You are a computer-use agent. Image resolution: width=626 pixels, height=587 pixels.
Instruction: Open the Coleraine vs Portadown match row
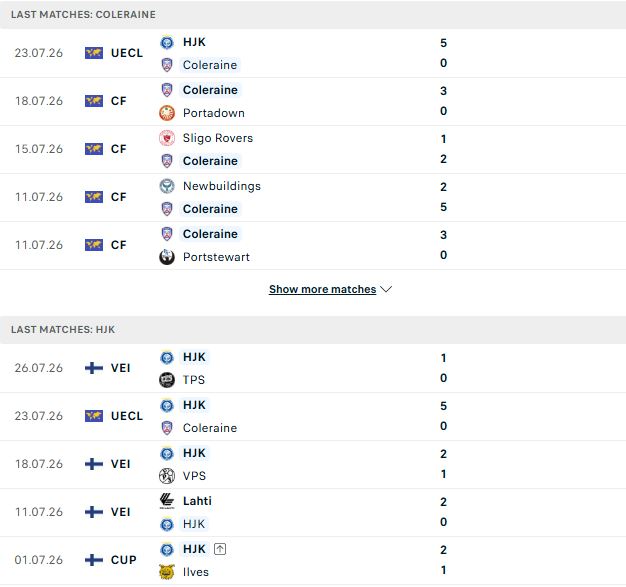click(x=313, y=101)
